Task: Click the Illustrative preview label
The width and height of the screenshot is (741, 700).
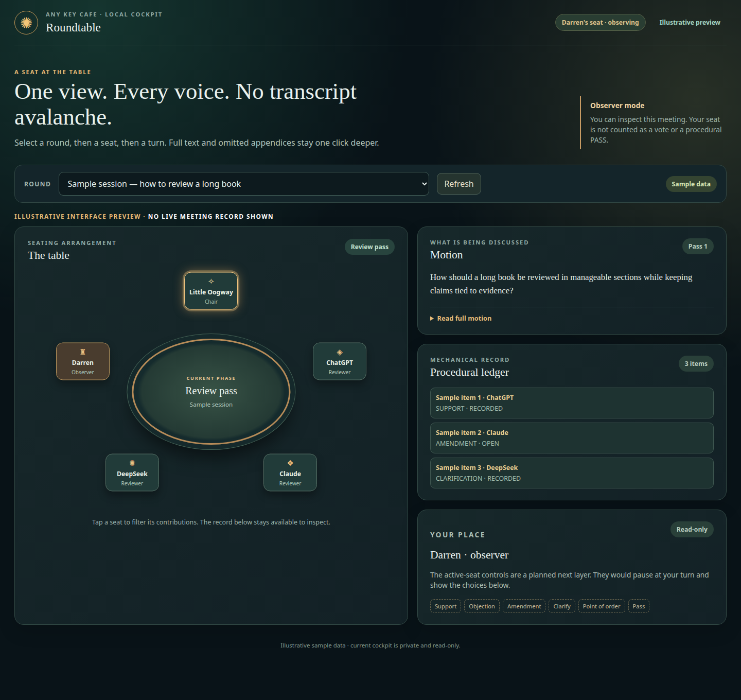Action: tap(690, 23)
